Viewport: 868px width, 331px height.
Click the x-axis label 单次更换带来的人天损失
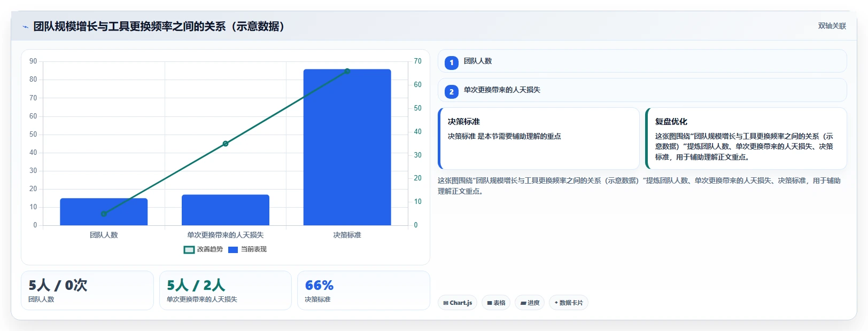[x=226, y=235]
